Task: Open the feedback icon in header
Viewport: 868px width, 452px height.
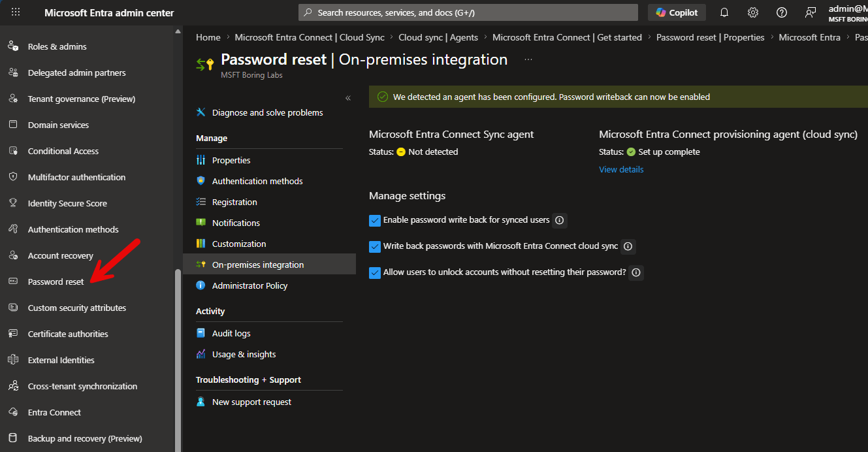Action: (811, 12)
